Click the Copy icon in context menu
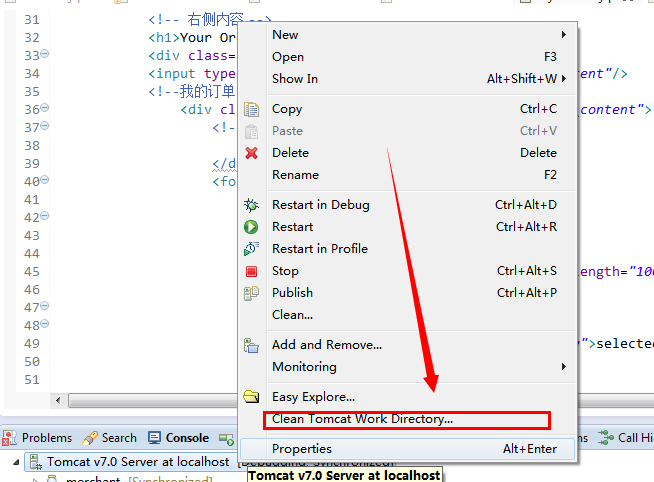654x482 pixels. (251, 110)
